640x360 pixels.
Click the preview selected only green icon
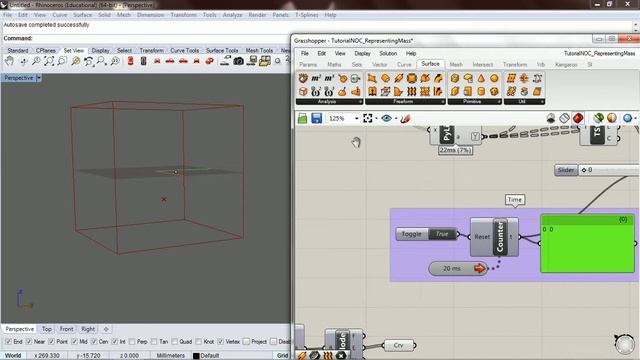point(598,118)
